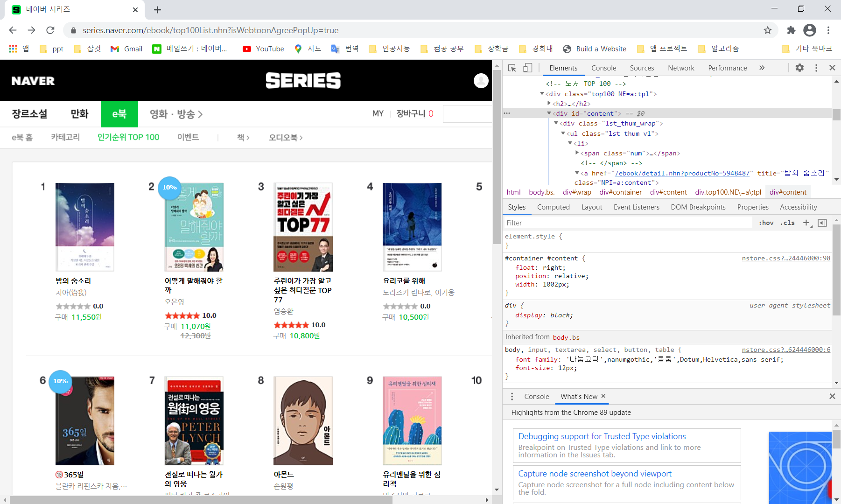The width and height of the screenshot is (841, 504).
Task: Open the 주린이가 가장 알고 싶은 TOP77 cover
Action: [303, 227]
